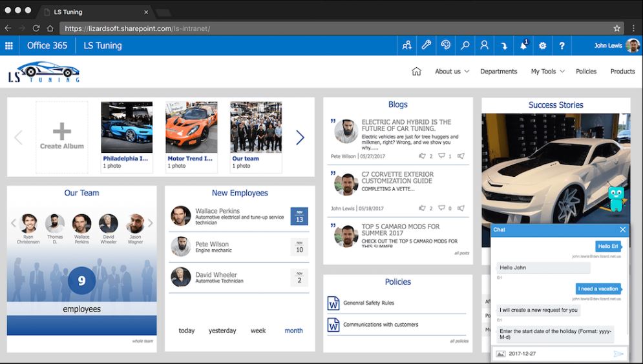Screen dimensions: 643x364
Task: Open the Communications with customers policy
Action: click(x=381, y=324)
